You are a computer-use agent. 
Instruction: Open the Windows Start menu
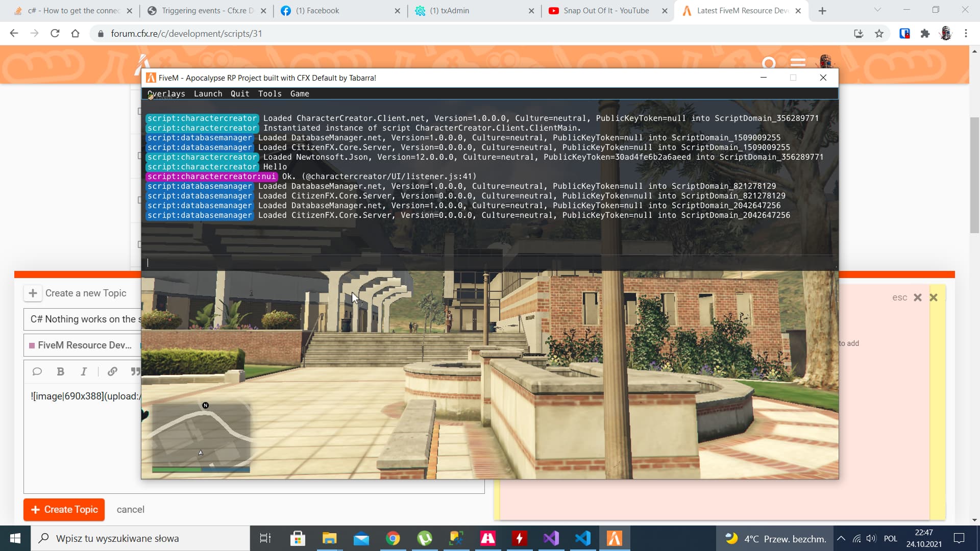click(x=15, y=538)
